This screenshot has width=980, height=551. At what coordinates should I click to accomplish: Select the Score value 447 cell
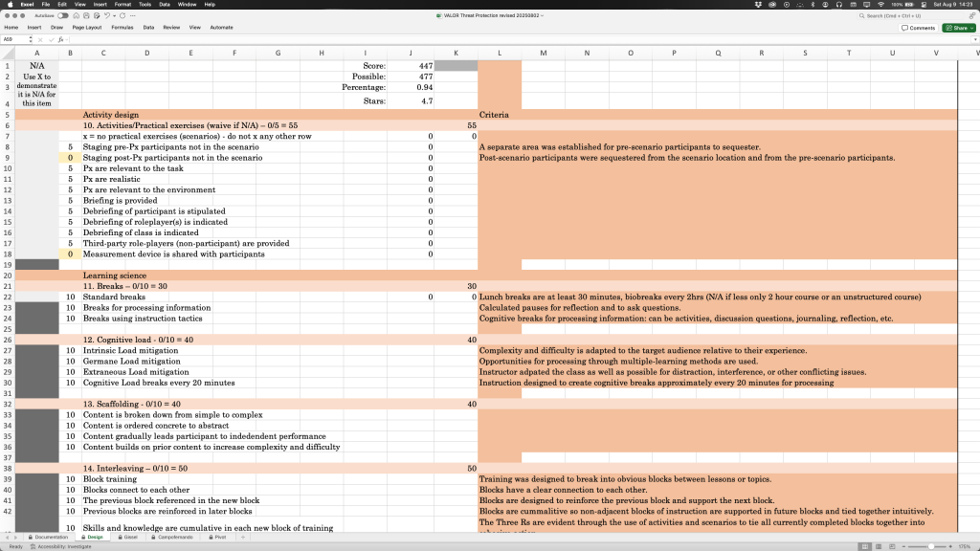point(411,66)
